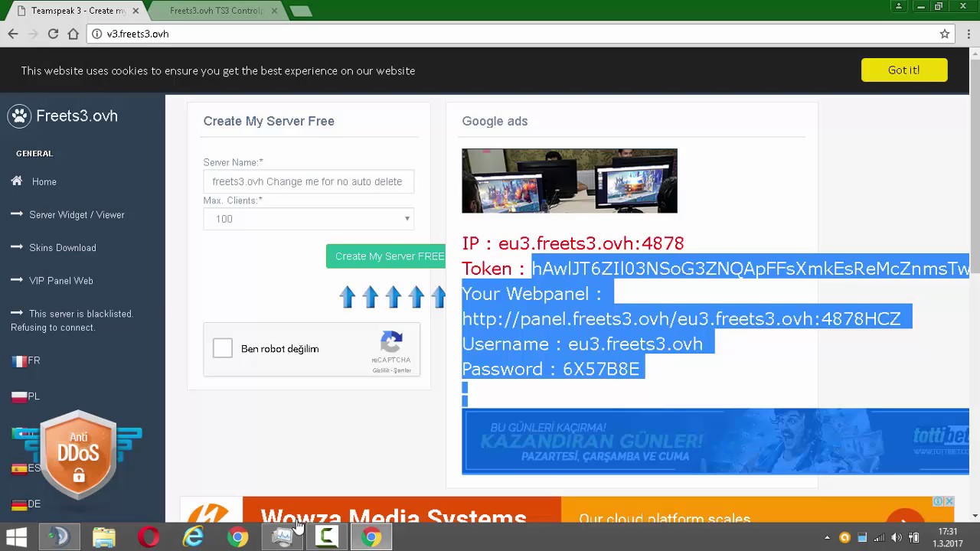Click the Create My Server Free heading
980x551 pixels.
tap(269, 121)
